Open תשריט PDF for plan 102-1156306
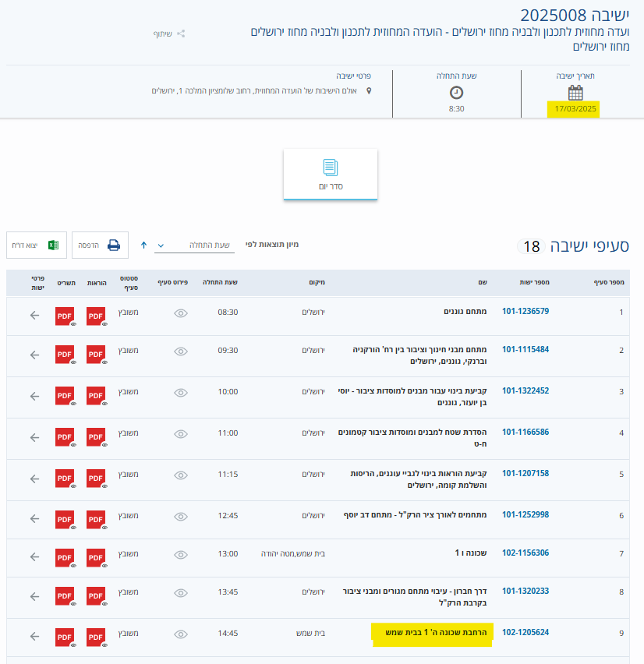The image size is (644, 664). [65, 558]
